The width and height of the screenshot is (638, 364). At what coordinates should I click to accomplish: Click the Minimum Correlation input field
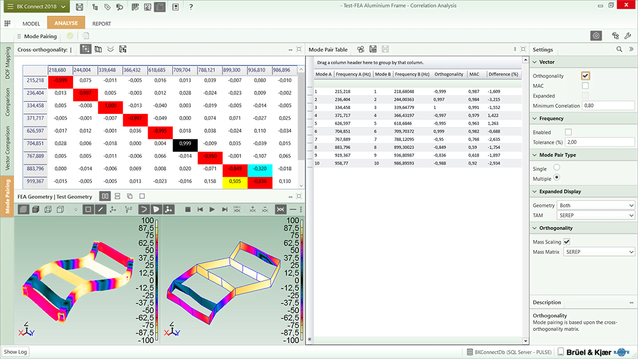[x=608, y=105]
